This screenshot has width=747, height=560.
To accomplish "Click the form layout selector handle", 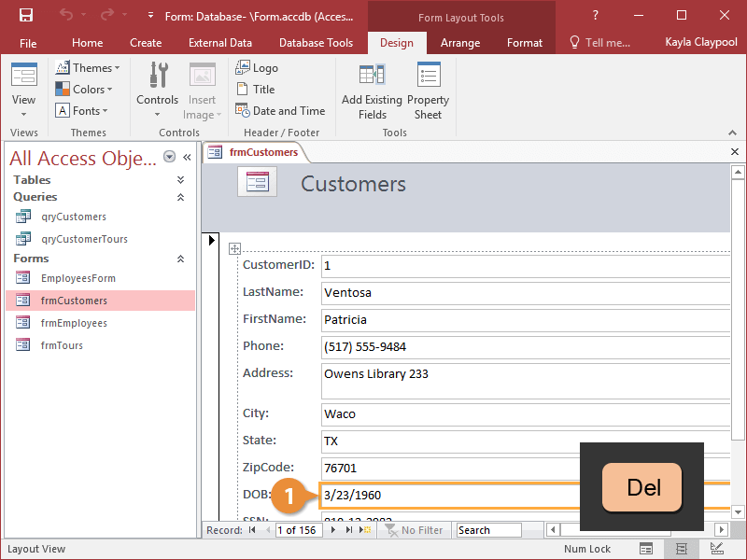I will (x=234, y=248).
